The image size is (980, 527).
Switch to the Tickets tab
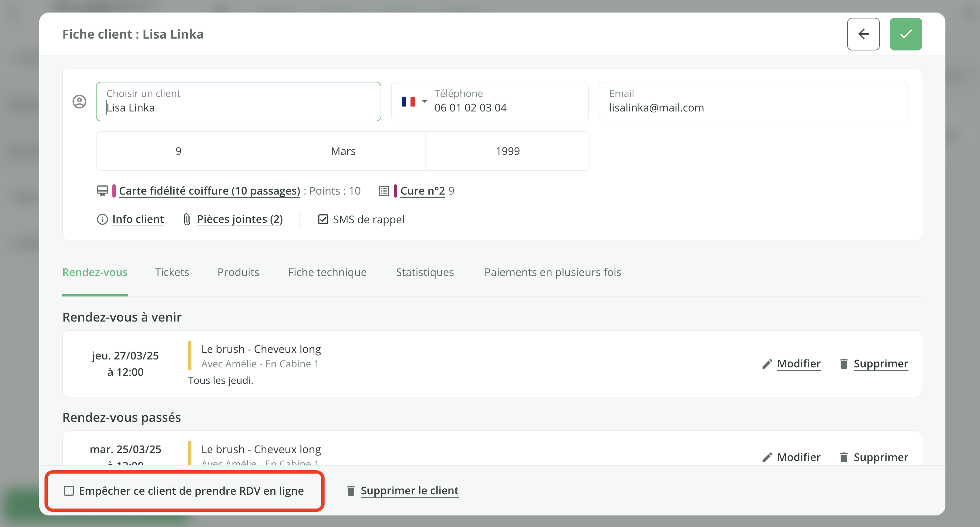tap(172, 272)
